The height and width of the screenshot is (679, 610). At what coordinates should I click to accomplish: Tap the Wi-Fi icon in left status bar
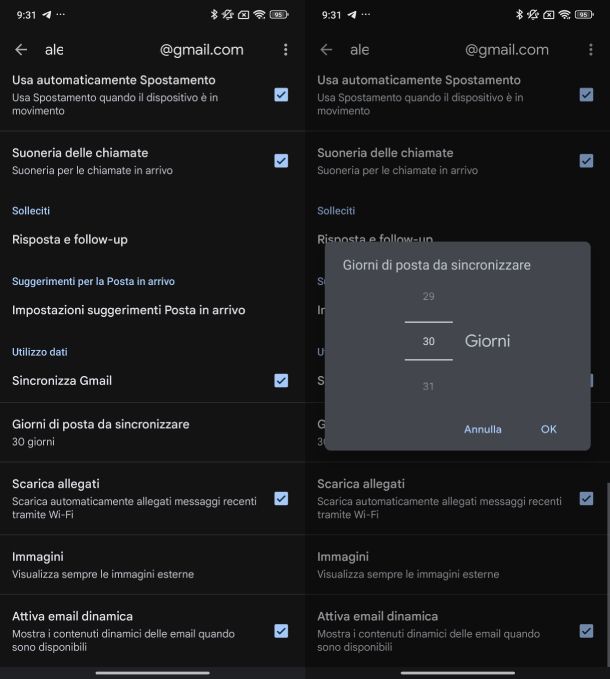click(259, 15)
